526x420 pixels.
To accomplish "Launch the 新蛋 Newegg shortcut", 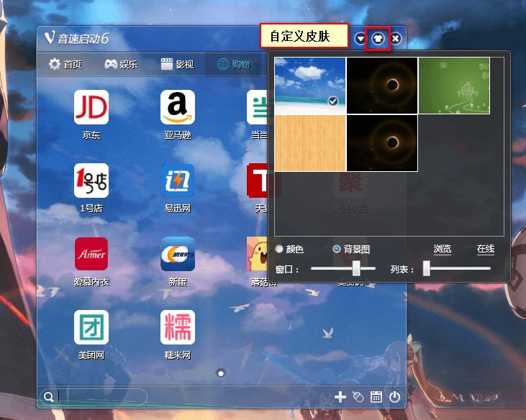I will coord(178,254).
